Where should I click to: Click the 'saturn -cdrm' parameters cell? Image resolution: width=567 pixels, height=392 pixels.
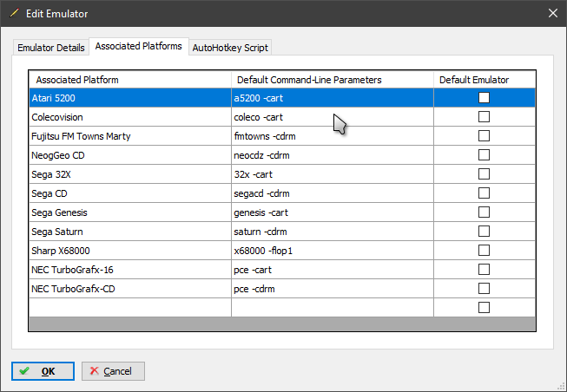(x=333, y=232)
